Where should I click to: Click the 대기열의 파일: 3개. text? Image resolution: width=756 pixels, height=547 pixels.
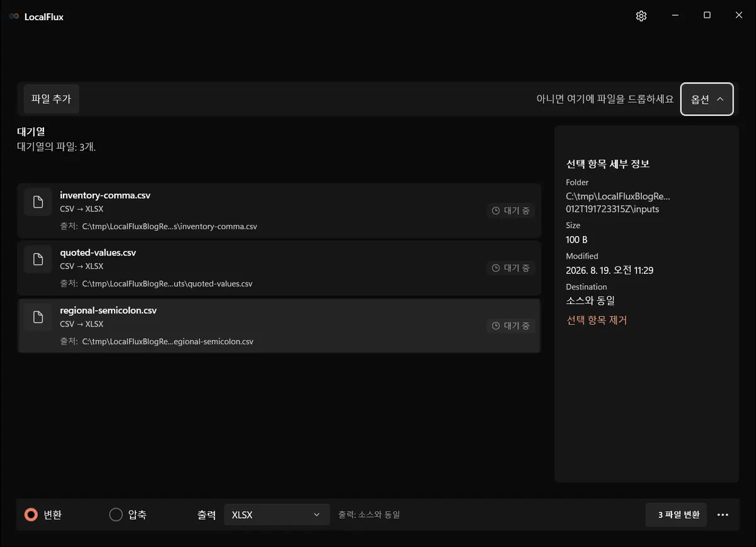coord(56,147)
